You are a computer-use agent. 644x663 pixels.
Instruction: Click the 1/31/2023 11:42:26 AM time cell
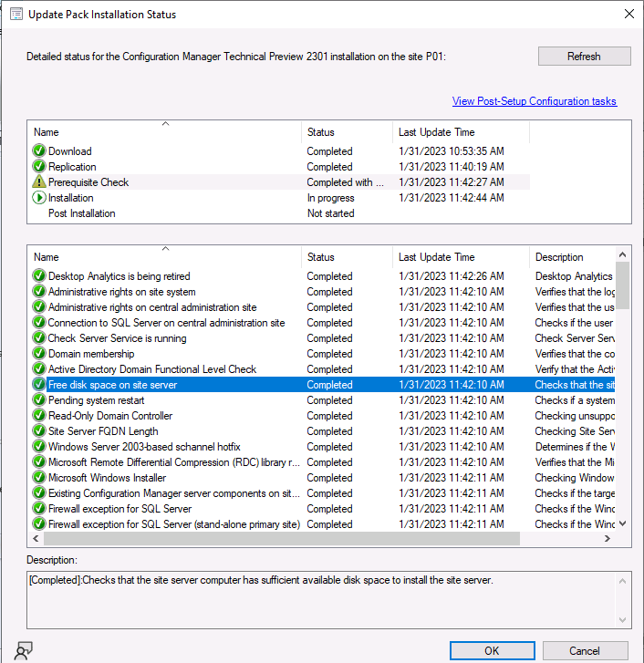coord(452,276)
